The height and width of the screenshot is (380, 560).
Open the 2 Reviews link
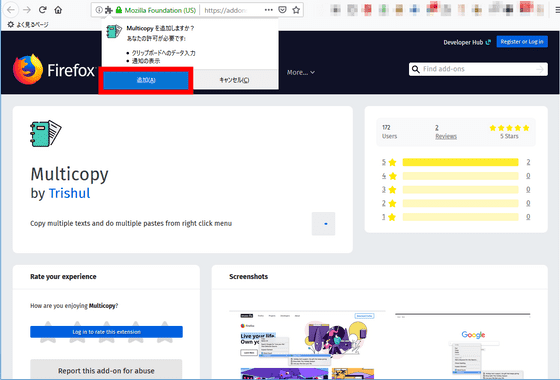(x=446, y=132)
